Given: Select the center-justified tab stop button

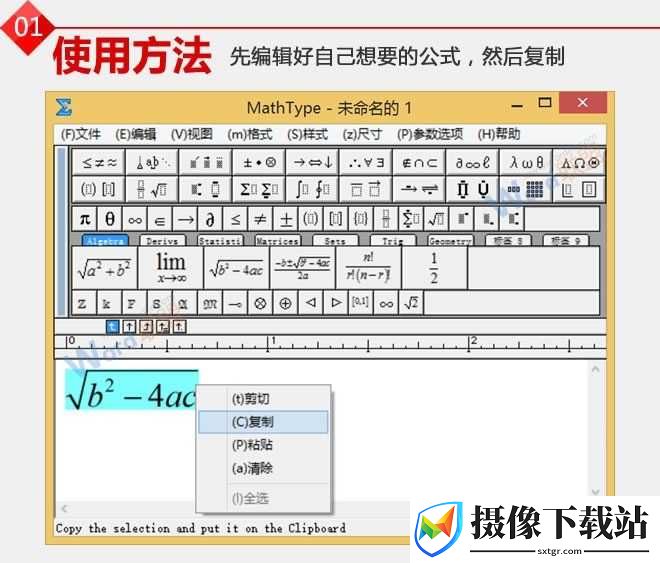Looking at the screenshot, I should 130,327.
